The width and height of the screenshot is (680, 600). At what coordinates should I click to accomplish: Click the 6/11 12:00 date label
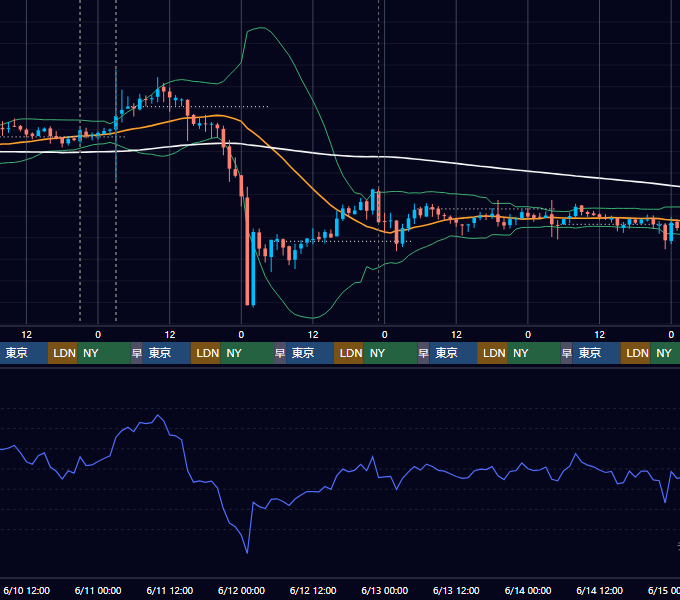(170, 590)
